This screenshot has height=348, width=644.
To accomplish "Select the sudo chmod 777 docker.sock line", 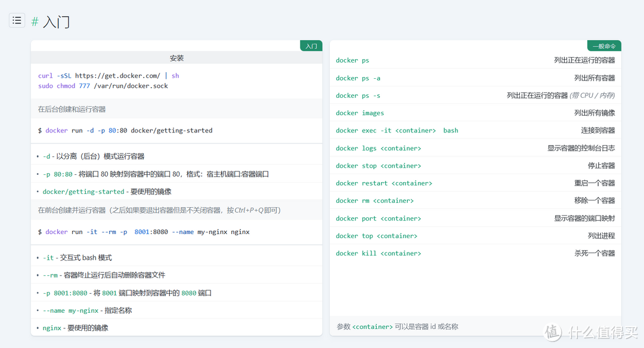I will tap(103, 86).
